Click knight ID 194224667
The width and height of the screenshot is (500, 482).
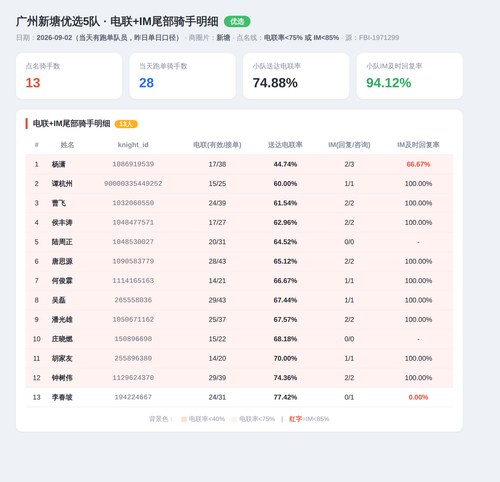pyautogui.click(x=133, y=397)
